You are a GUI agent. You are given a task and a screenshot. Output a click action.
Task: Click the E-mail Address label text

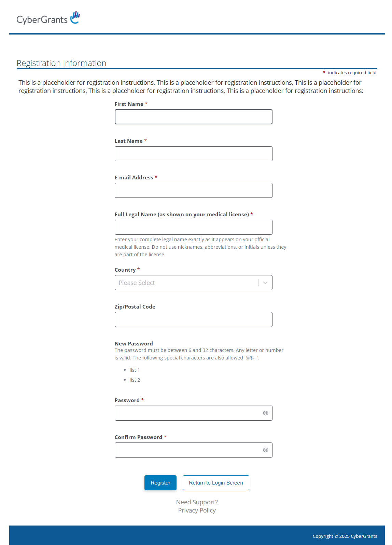134,178
